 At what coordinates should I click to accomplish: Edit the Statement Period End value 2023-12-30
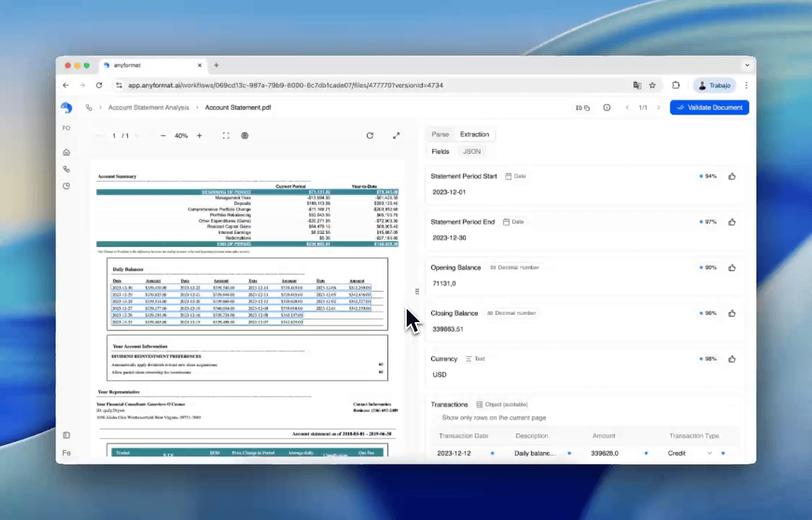[449, 238]
